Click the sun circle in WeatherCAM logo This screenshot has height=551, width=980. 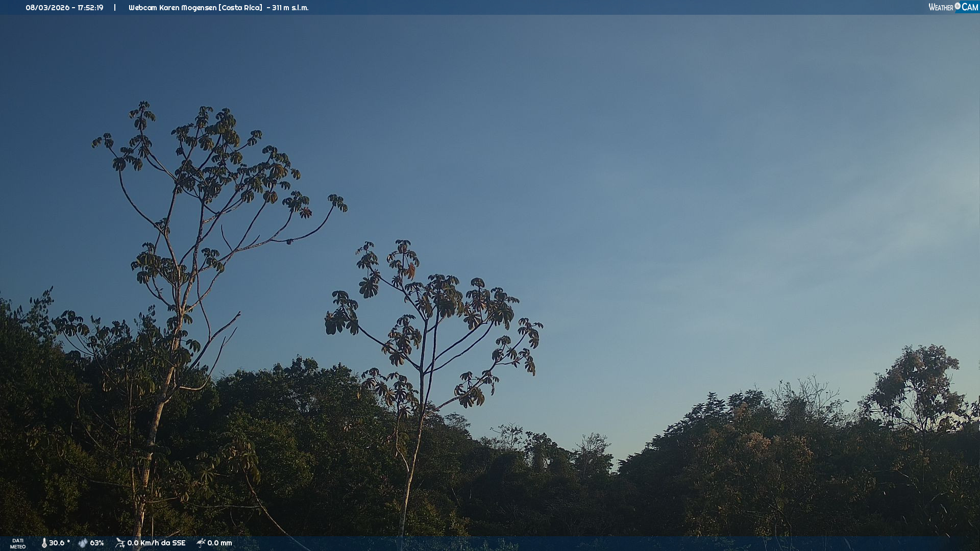(958, 6)
